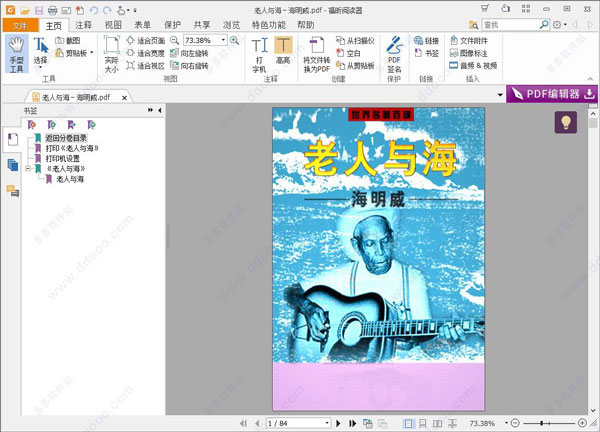Switch to the Comment (注释) ribbon tab
The width and height of the screenshot is (600, 432).
pos(83,25)
